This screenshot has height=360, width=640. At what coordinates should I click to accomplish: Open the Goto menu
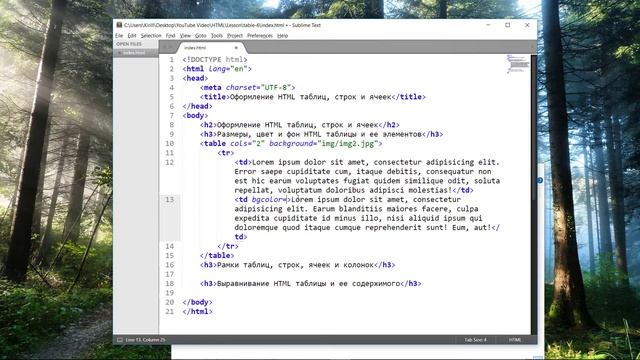200,36
